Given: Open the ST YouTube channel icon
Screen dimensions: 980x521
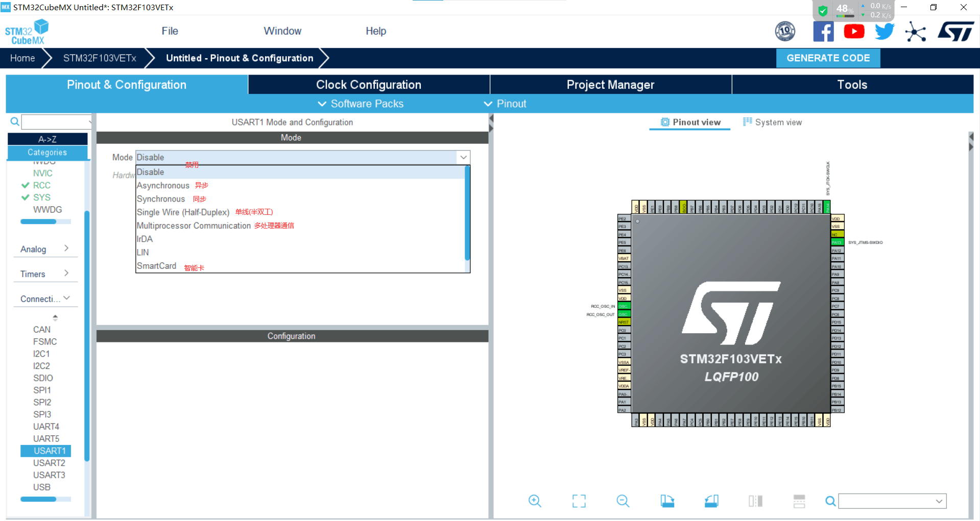Looking at the screenshot, I should (x=854, y=32).
